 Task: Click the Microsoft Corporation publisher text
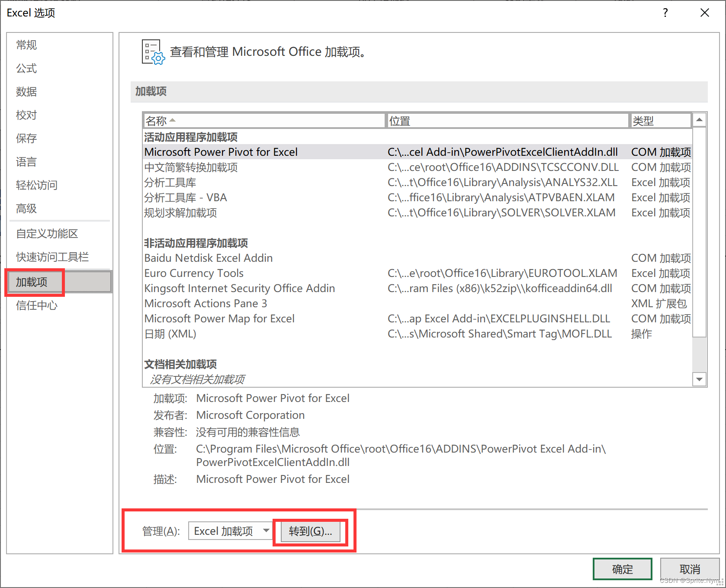click(251, 415)
